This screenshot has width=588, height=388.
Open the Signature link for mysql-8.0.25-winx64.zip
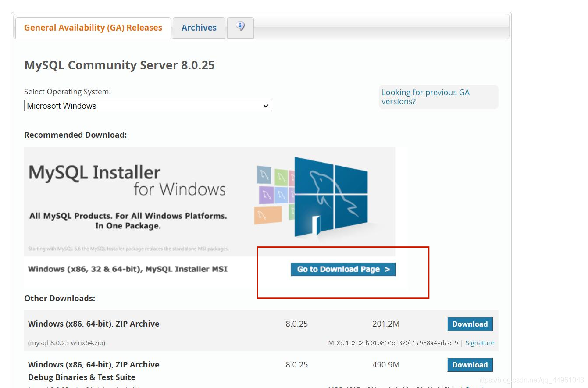click(x=480, y=343)
